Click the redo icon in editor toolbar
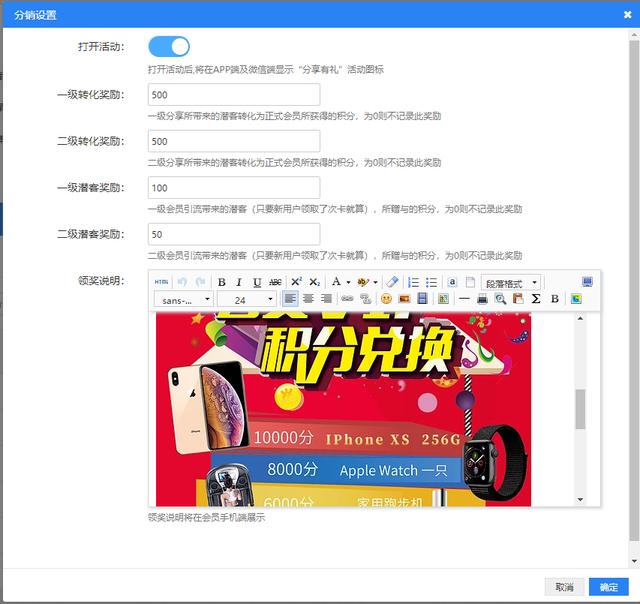This screenshot has height=604, width=640. point(200,282)
